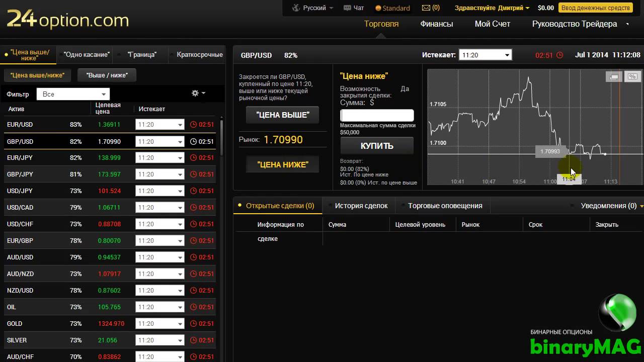Select the AUD/USD asset row
644x362 pixels.
(110, 257)
